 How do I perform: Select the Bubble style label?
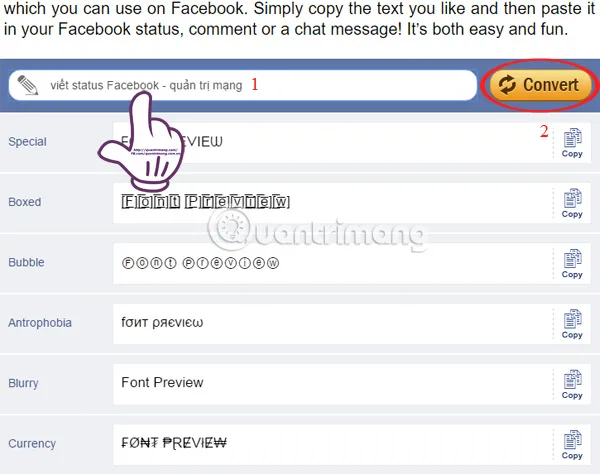click(x=26, y=262)
